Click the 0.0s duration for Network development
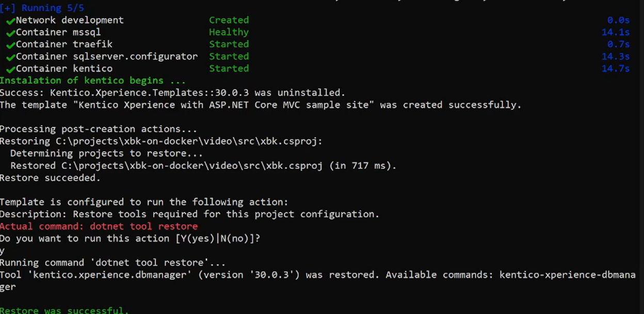644x314 pixels. point(618,20)
